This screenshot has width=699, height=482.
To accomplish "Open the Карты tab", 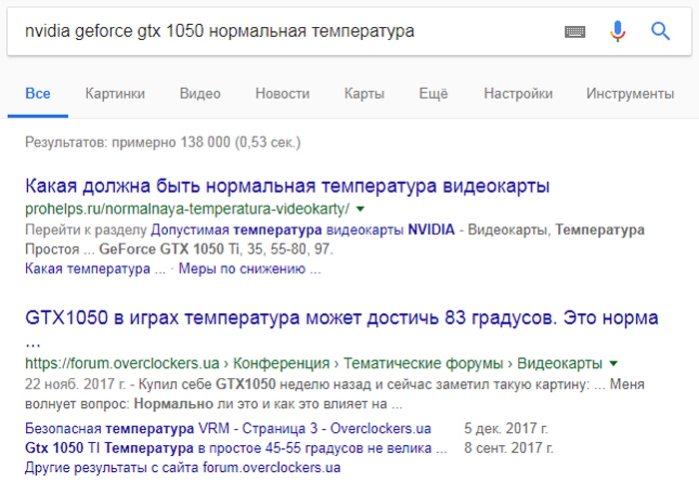I will pos(364,94).
